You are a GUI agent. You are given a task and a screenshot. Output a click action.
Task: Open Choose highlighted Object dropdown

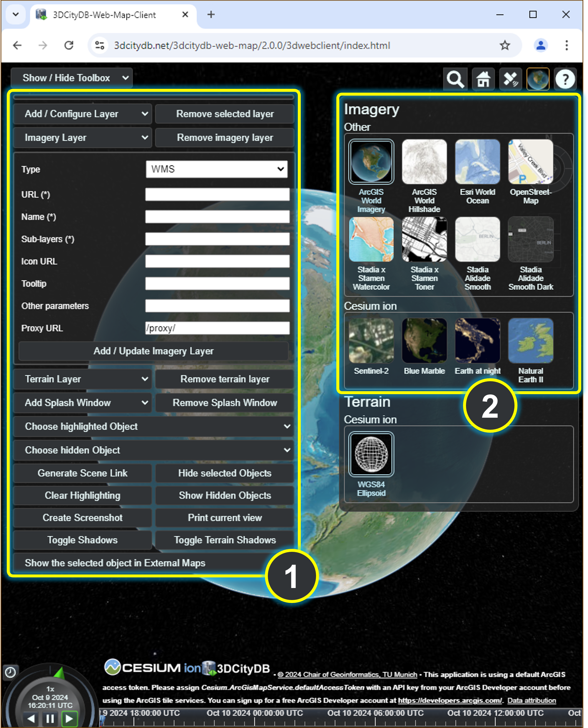tap(153, 427)
